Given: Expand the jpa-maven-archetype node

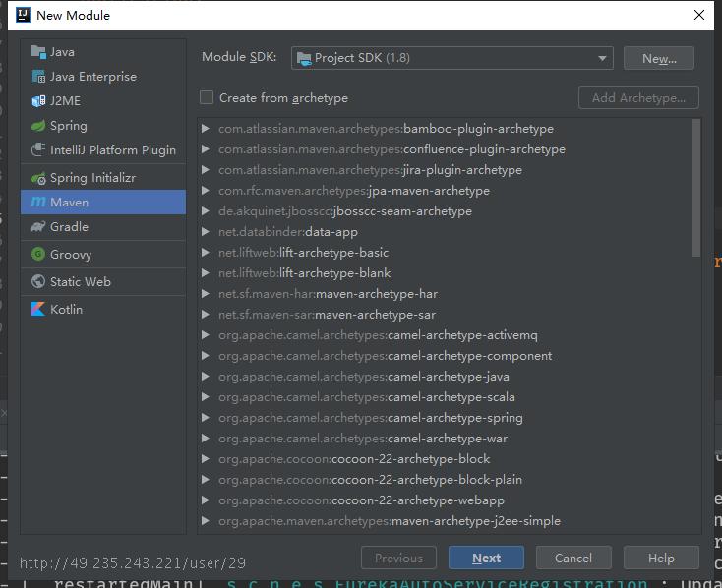Looking at the screenshot, I should pos(206,191).
